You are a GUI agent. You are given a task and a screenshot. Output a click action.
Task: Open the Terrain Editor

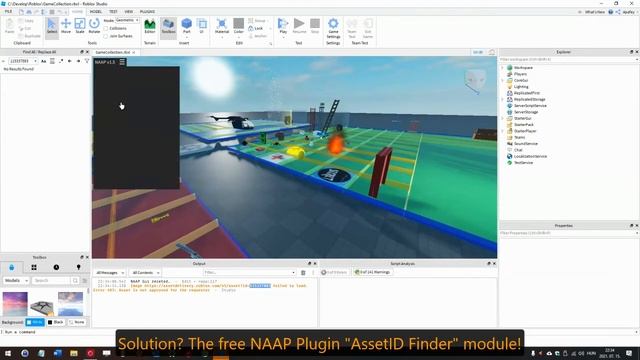click(x=150, y=27)
